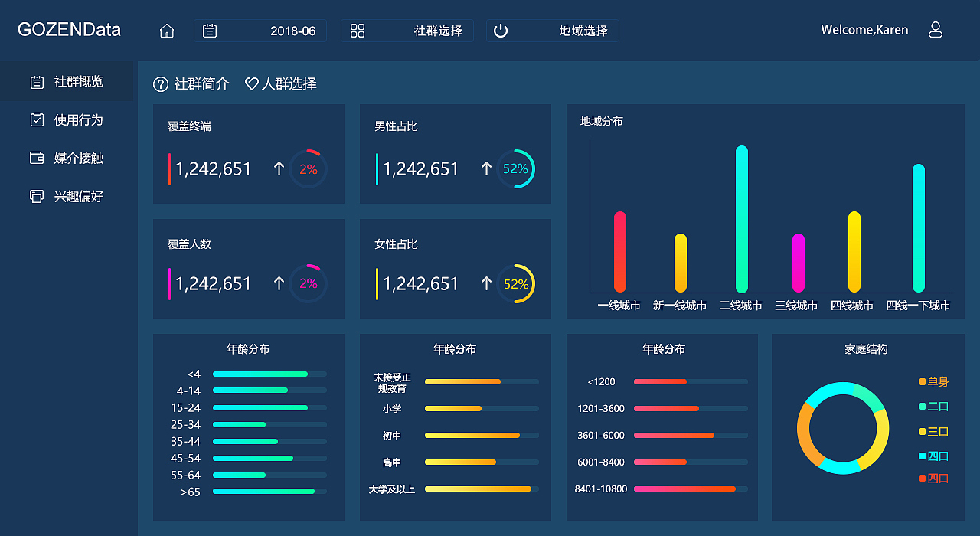The image size is (980, 536).
Task: Open the 地域选择 dropdown
Action: pyautogui.click(x=553, y=31)
